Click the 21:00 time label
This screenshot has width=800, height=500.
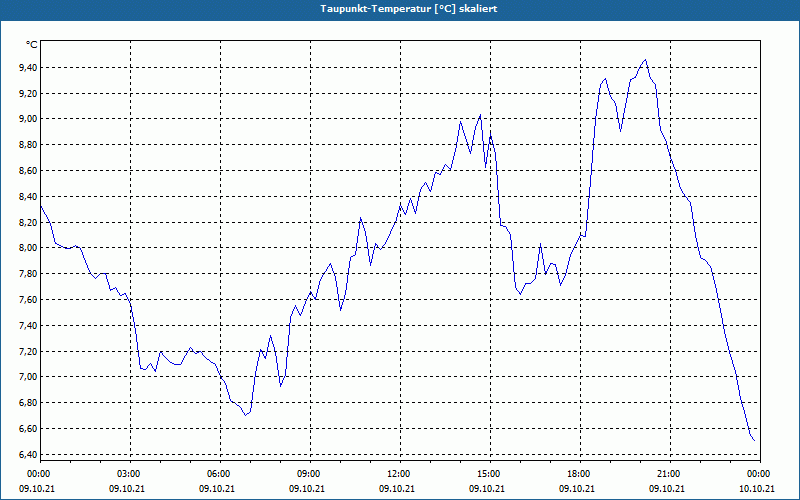(x=670, y=474)
